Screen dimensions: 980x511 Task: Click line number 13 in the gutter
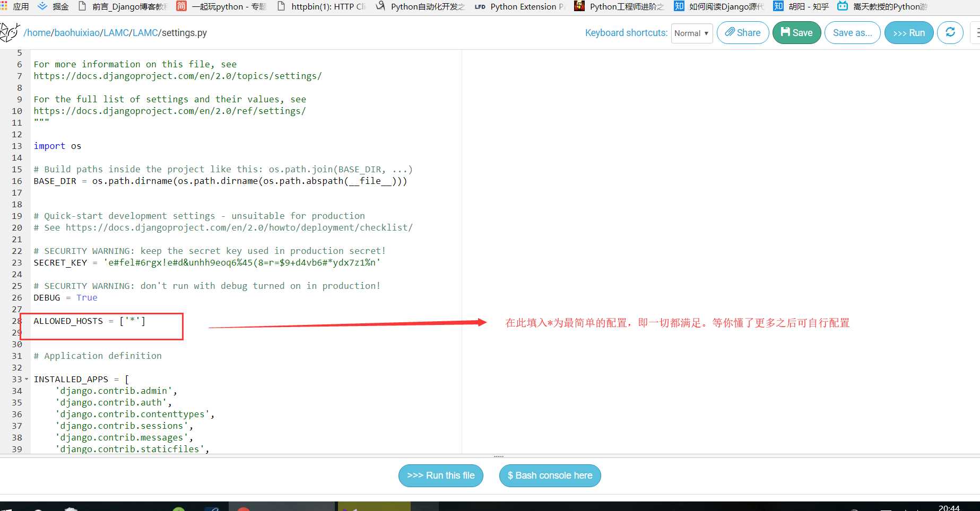click(17, 146)
